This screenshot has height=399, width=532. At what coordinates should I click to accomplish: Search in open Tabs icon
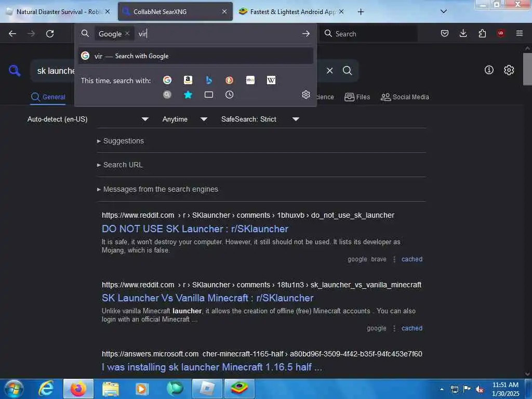209,95
